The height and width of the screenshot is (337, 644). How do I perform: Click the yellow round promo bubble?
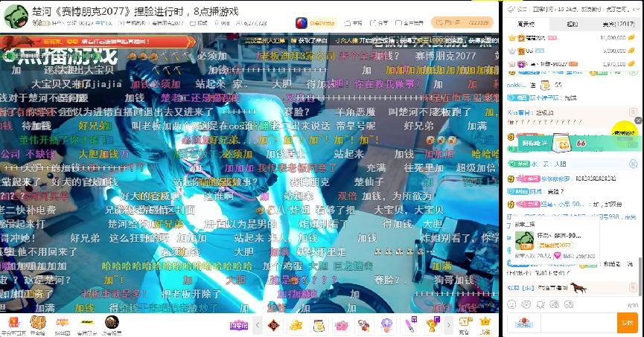pos(623,133)
